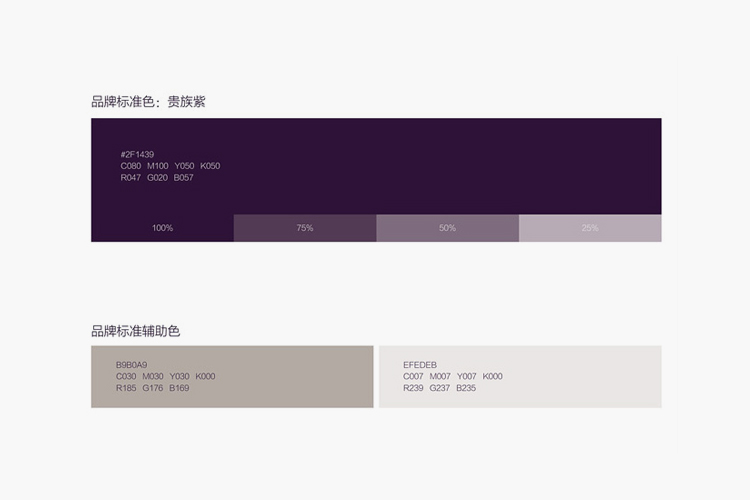This screenshot has height=500, width=750.
Task: Click the CMYK line C007 M007 Y007 K000
Action: pos(453,377)
